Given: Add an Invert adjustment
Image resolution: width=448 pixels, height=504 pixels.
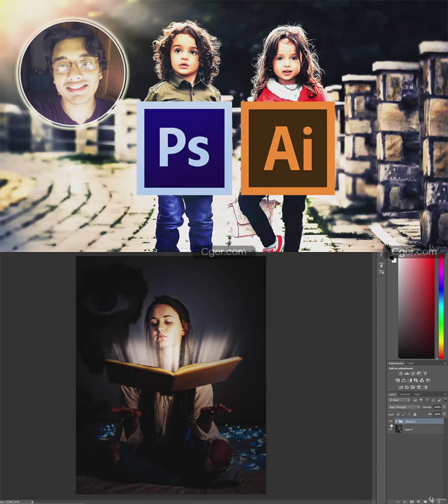Looking at the screenshot, I should pyautogui.click(x=401, y=387).
